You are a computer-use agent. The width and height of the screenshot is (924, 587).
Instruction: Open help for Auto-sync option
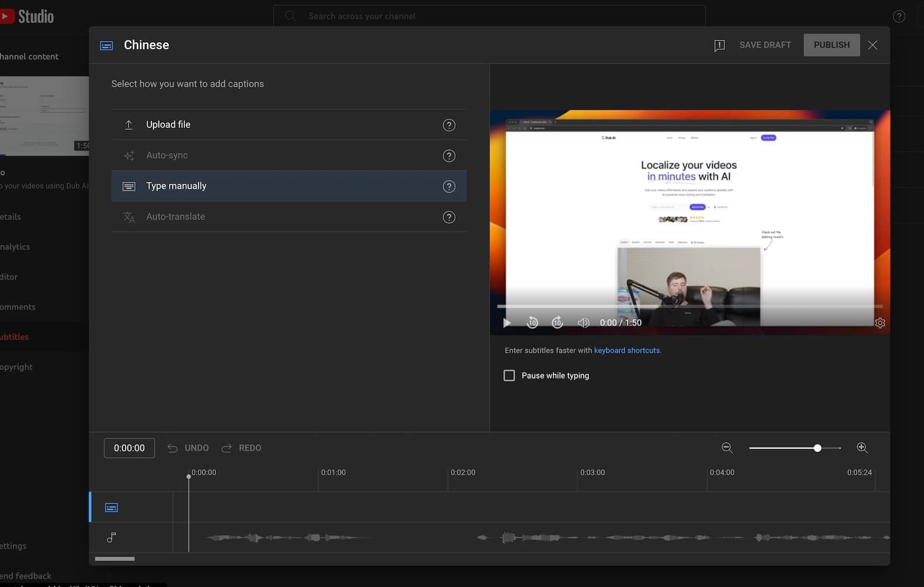tap(449, 156)
